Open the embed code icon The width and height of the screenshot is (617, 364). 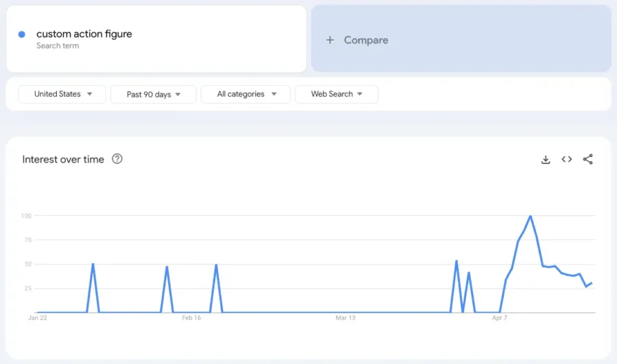click(567, 159)
